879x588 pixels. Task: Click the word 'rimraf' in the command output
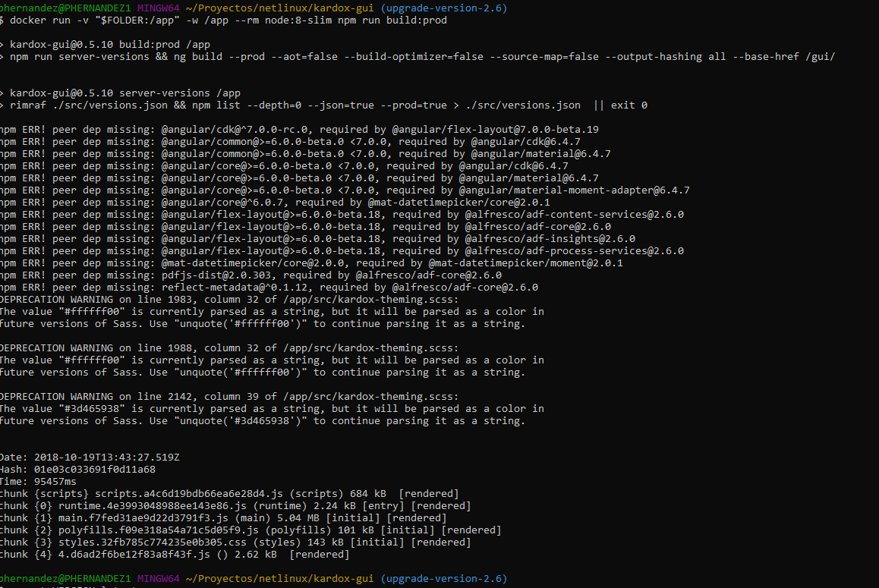pos(28,105)
